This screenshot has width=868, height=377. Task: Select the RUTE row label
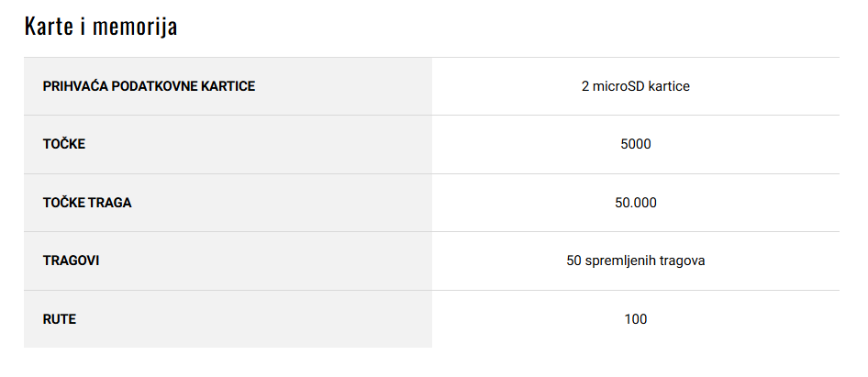coord(60,319)
